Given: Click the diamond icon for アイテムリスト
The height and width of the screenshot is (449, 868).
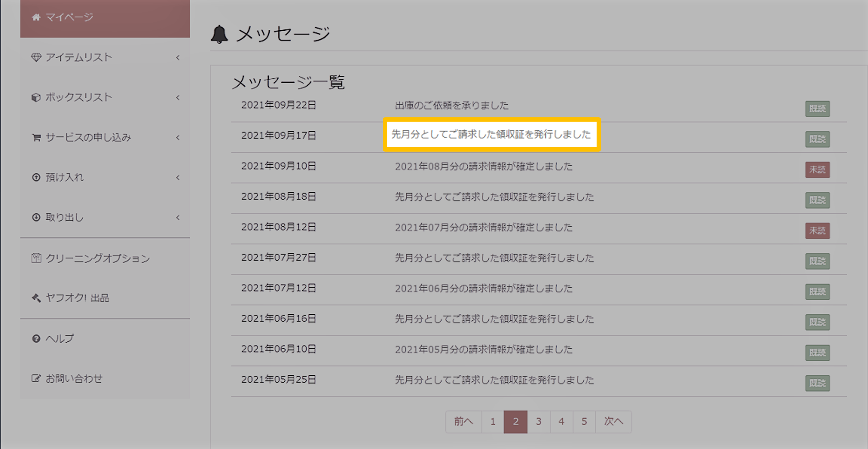Looking at the screenshot, I should click(x=36, y=57).
